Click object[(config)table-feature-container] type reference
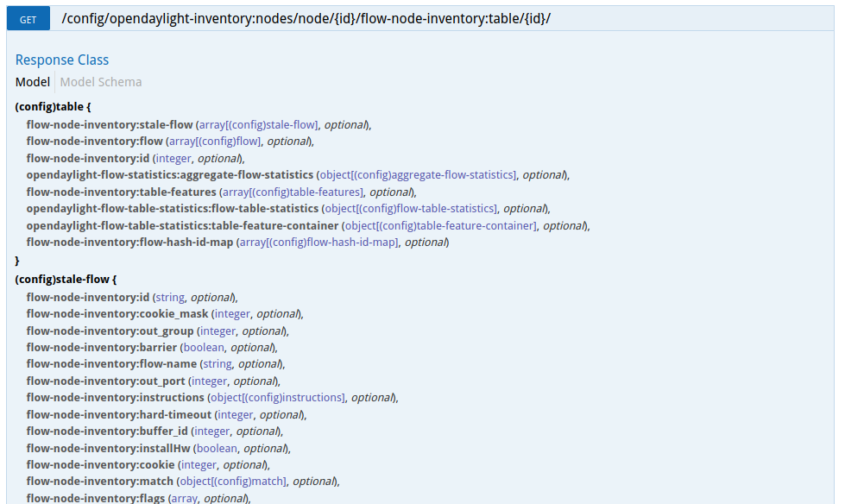 441,225
